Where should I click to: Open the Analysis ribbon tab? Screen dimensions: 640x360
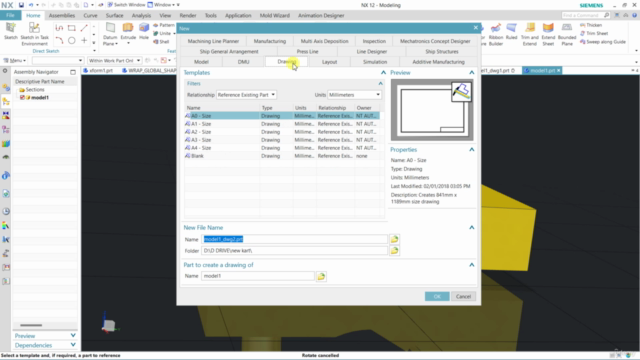pos(141,16)
